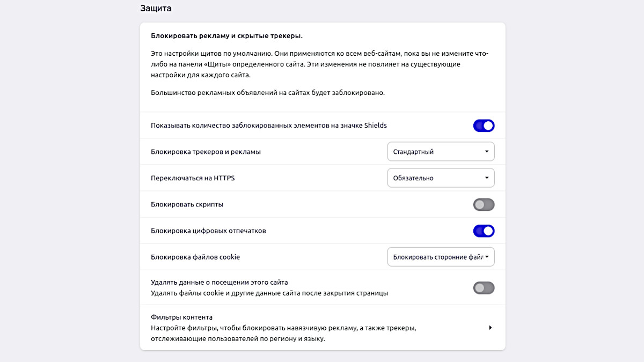Image resolution: width=644 pixels, height=362 pixels.
Task: Enable the Блокировать скрипты switch
Action: coord(484,204)
